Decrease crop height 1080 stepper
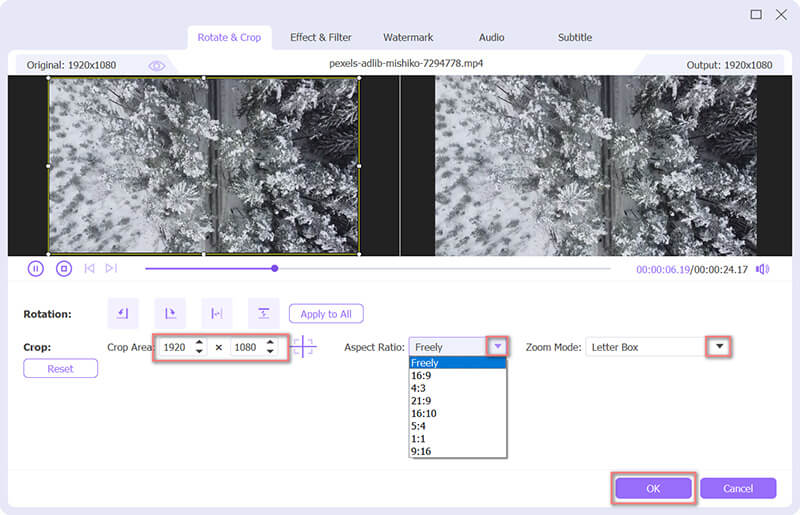 point(270,352)
